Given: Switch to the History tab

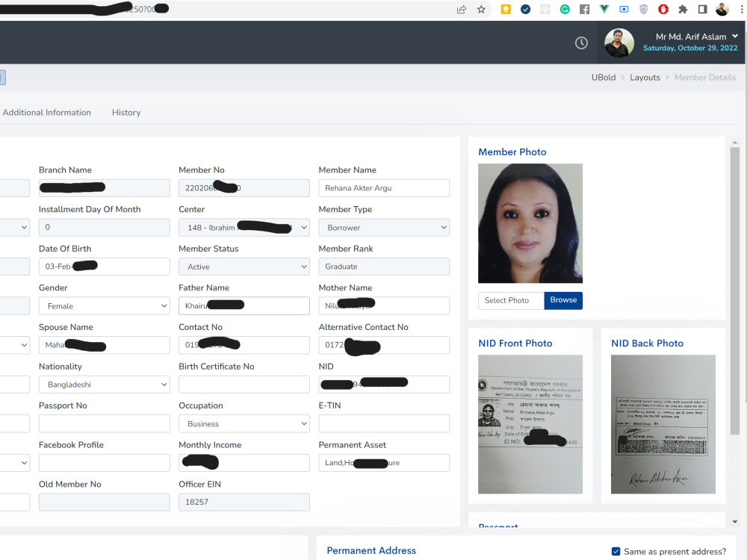Looking at the screenshot, I should [125, 112].
